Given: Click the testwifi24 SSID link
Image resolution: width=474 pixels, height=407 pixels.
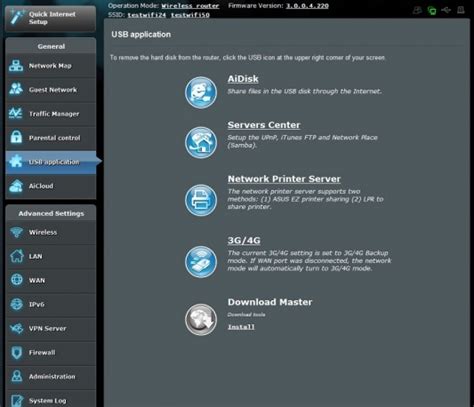Looking at the screenshot, I should [146, 15].
